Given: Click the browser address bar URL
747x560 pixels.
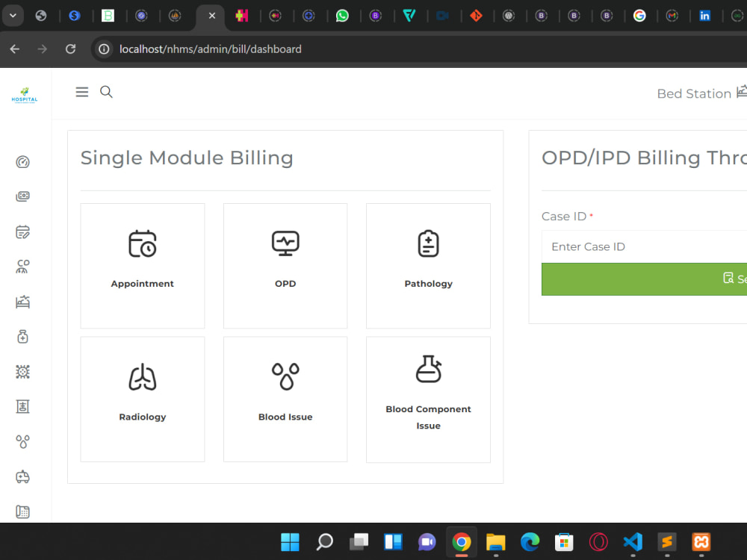Looking at the screenshot, I should click(210, 49).
